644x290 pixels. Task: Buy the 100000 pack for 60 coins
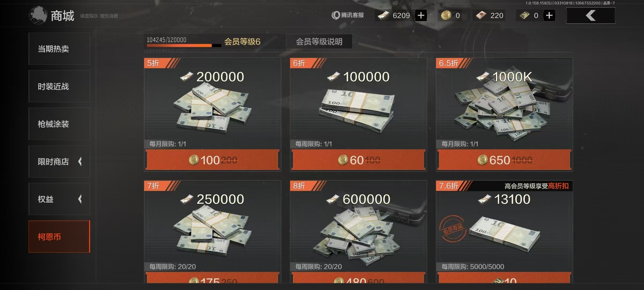[359, 160]
